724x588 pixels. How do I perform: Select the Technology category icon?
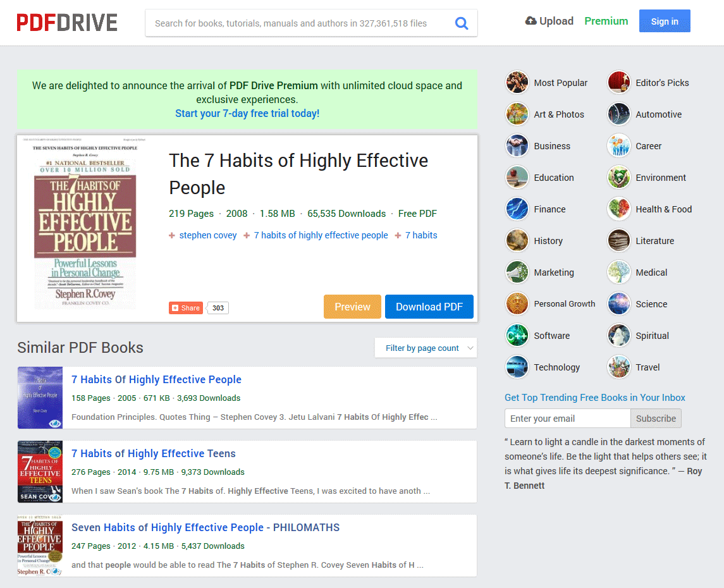tap(517, 367)
